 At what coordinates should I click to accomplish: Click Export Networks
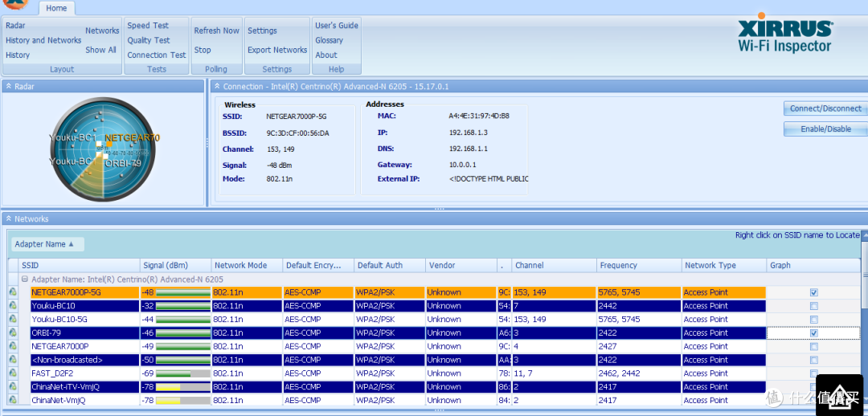pyautogui.click(x=277, y=50)
